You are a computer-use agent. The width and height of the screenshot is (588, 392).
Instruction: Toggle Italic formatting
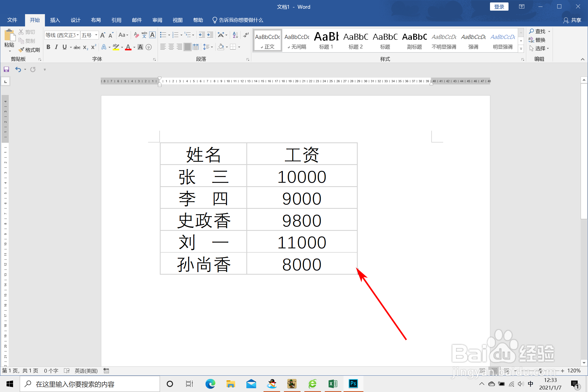pyautogui.click(x=56, y=47)
